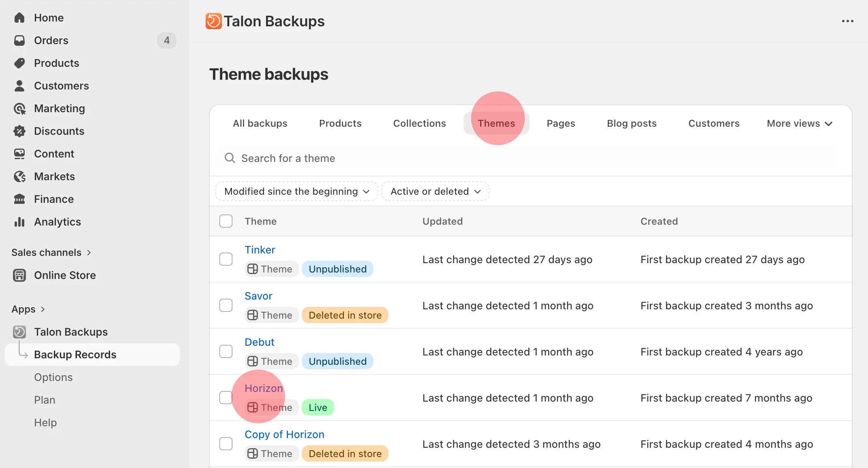Switch to the Blog posts tab
This screenshot has width=868, height=468.
(x=632, y=123)
